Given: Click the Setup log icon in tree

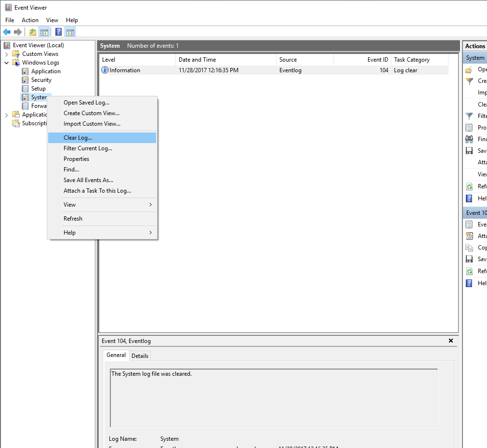Looking at the screenshot, I should [25, 89].
